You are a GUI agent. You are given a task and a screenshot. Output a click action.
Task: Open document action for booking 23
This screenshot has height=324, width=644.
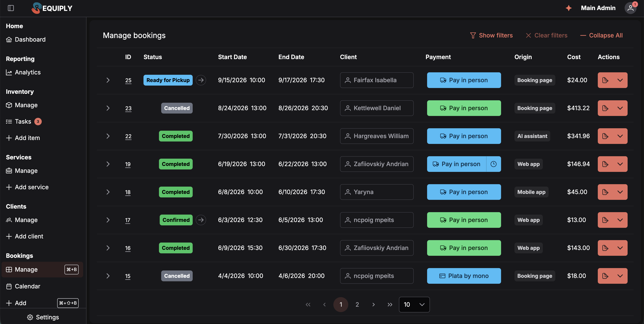(x=605, y=108)
